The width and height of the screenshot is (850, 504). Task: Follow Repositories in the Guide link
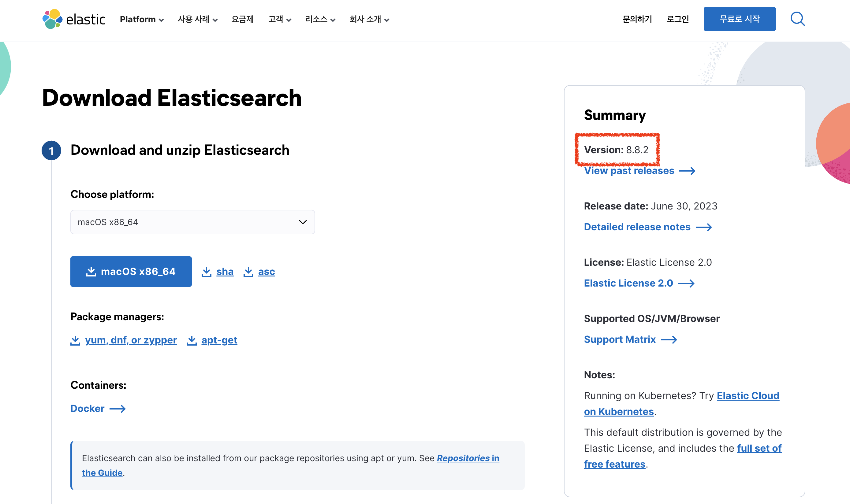pyautogui.click(x=468, y=458)
